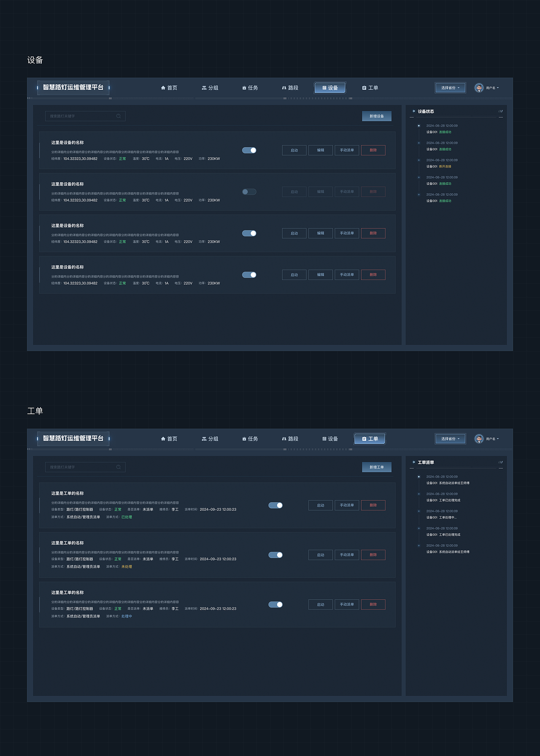Click 手动派单 on the first device card
The width and height of the screenshot is (540, 756).
pyautogui.click(x=347, y=150)
